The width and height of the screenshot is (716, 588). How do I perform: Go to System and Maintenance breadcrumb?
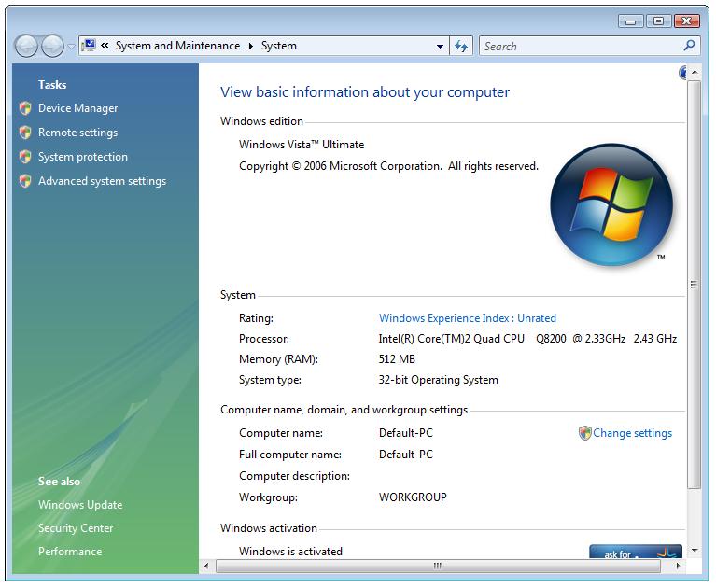[x=177, y=46]
